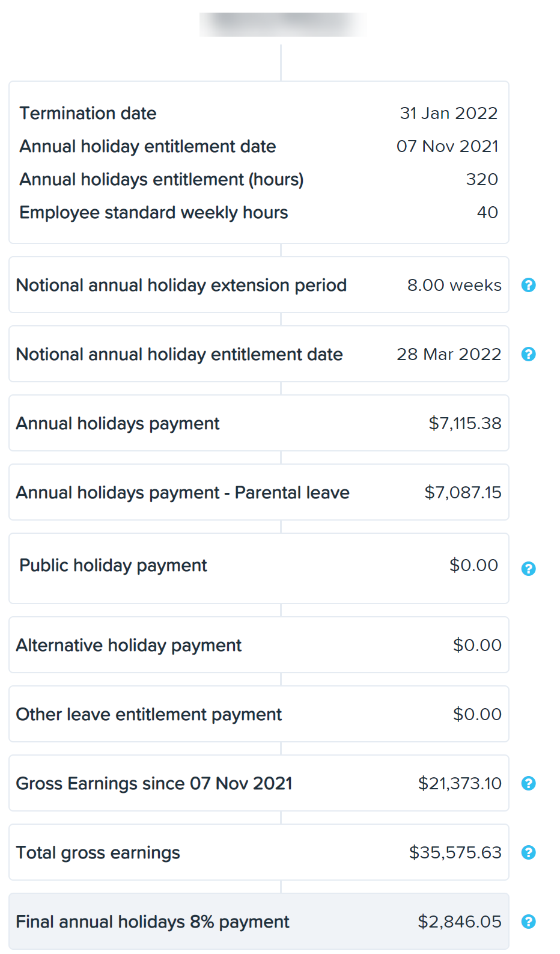Click the 8.00 weeks extension value
Viewport: 560px width, 954px height.
(x=454, y=285)
